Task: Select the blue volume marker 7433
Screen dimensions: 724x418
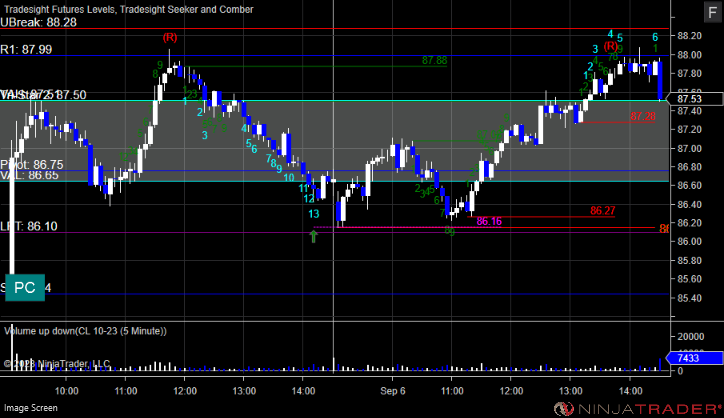Action: tap(694, 358)
